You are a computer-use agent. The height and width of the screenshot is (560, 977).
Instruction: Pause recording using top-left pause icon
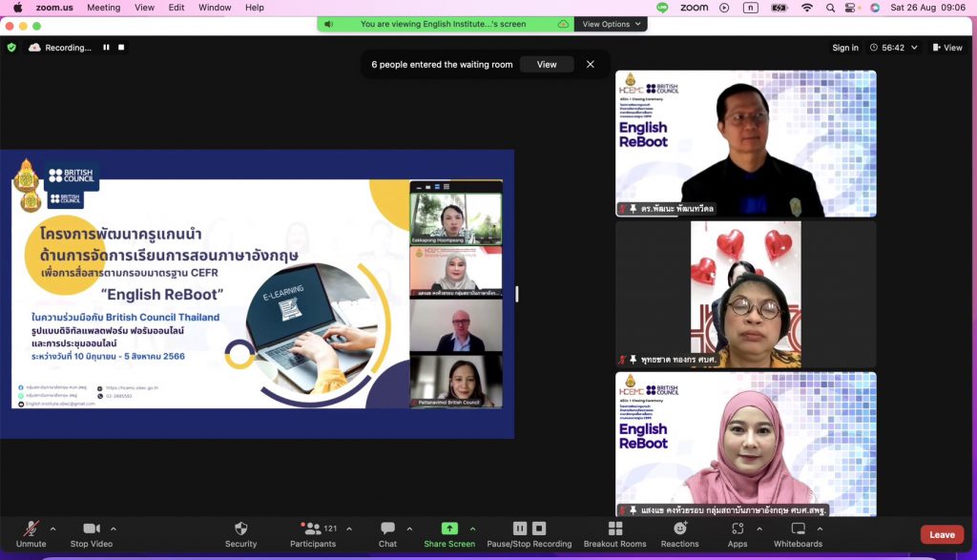107,48
